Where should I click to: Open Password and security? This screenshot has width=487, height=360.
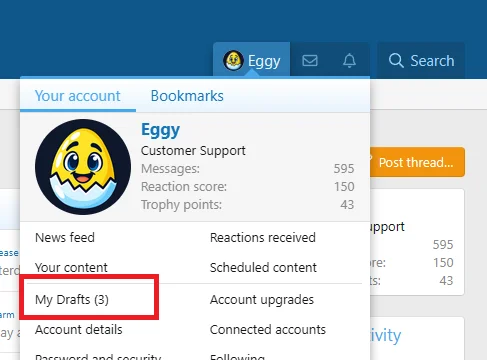tap(98, 357)
